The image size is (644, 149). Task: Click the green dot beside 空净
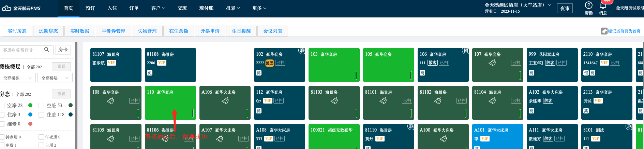[30, 105]
